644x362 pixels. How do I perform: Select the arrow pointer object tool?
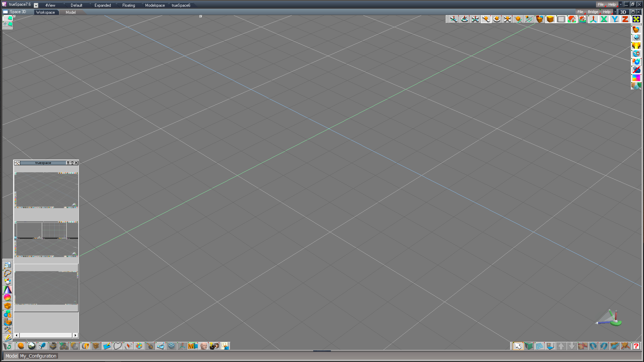(518, 346)
